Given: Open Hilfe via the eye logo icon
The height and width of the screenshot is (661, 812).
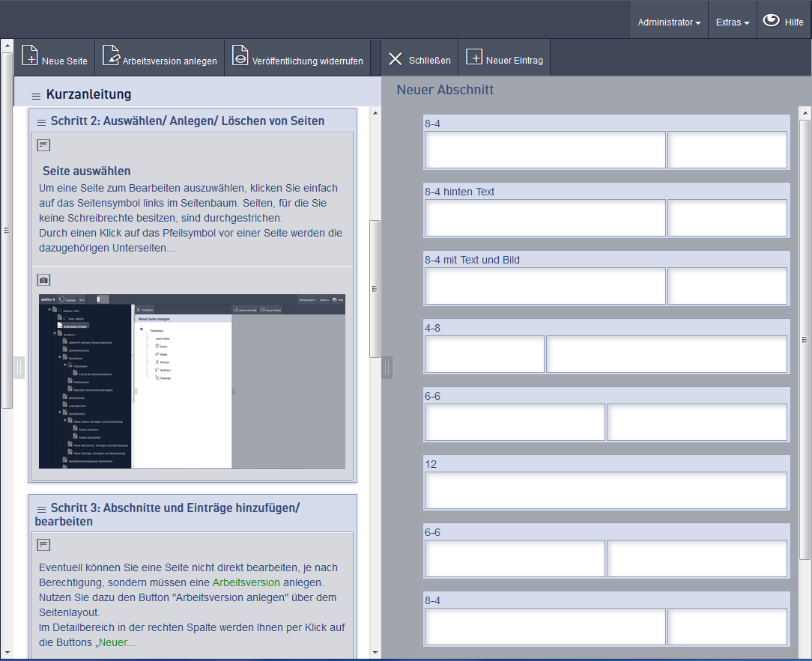Looking at the screenshot, I should [x=771, y=21].
